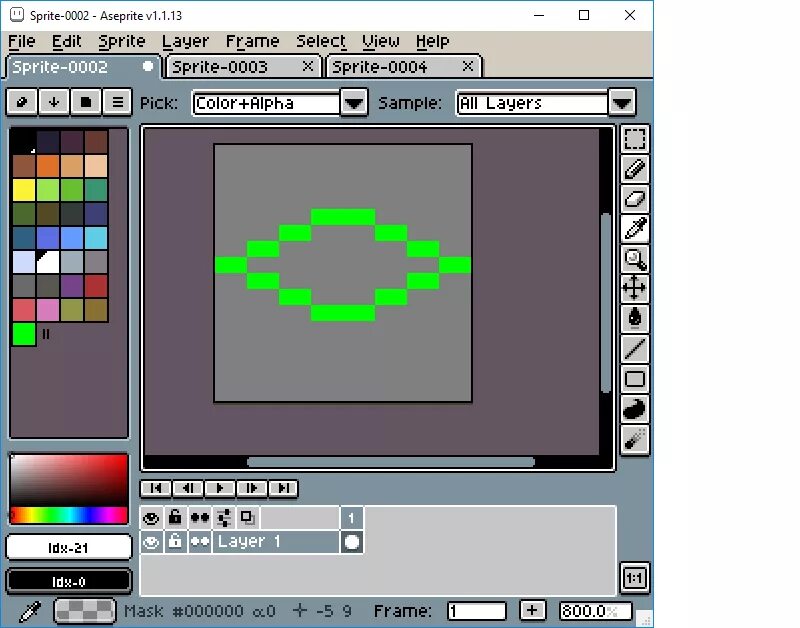The height and width of the screenshot is (628, 800).
Task: Close the Sprite-0003 tab
Action: coord(308,66)
